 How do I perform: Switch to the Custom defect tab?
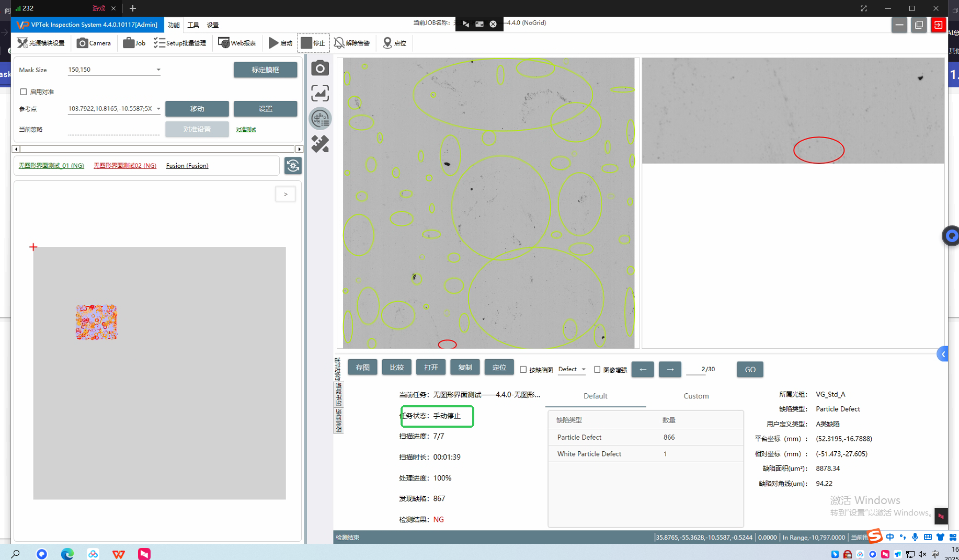click(696, 396)
